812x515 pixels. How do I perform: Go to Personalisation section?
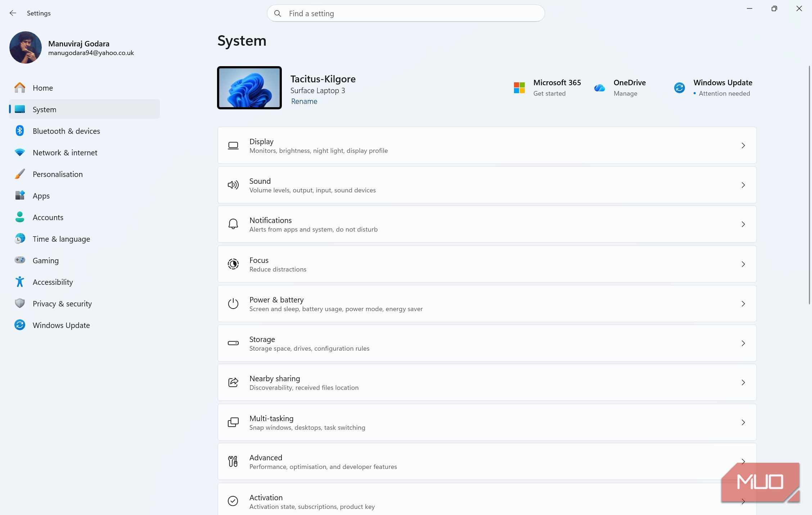[x=84, y=174]
